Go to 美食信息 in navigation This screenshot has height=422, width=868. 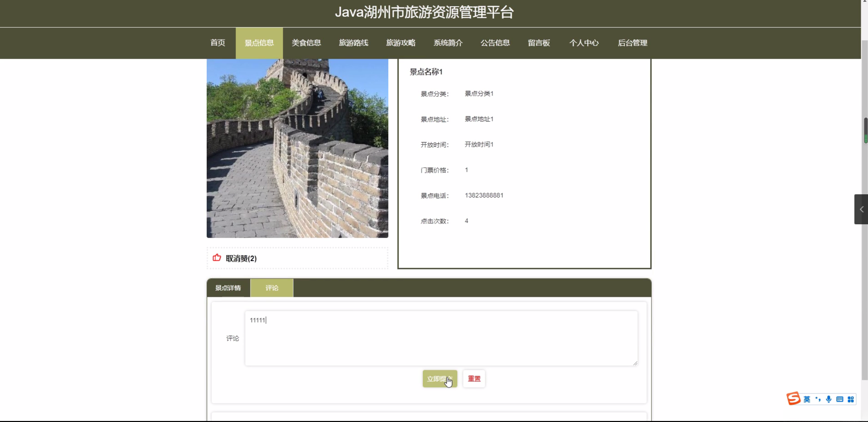tap(306, 43)
